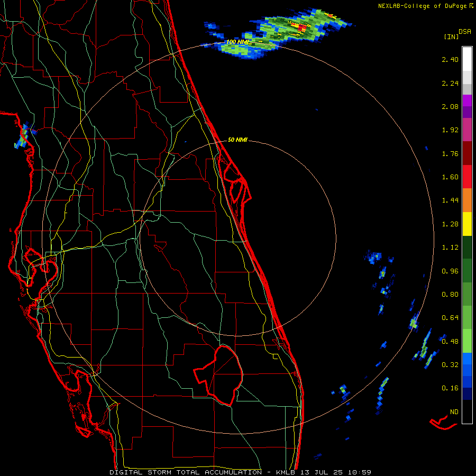Select the legend value 1.76
The image size is (476, 476).
point(450,153)
